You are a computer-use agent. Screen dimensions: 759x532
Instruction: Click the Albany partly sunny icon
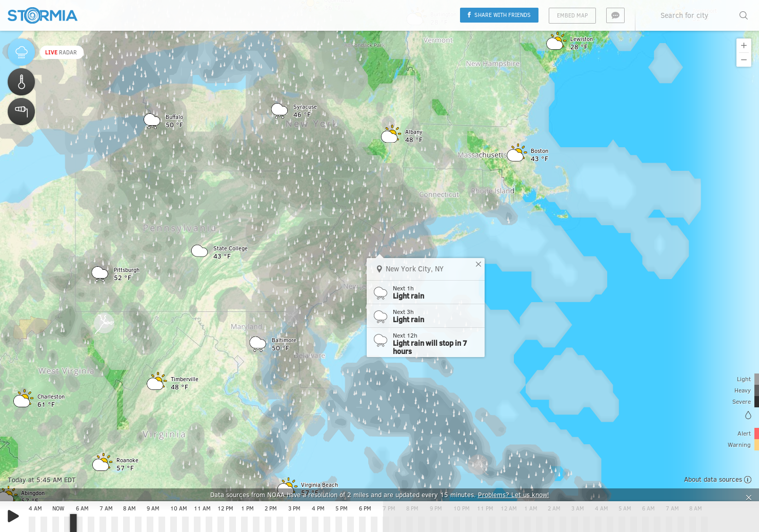[x=391, y=134]
